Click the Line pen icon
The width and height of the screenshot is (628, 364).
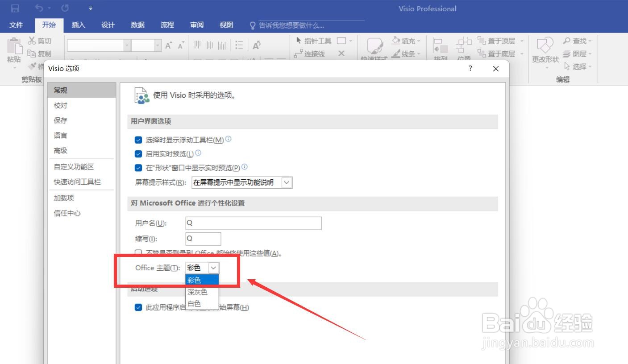tap(396, 54)
